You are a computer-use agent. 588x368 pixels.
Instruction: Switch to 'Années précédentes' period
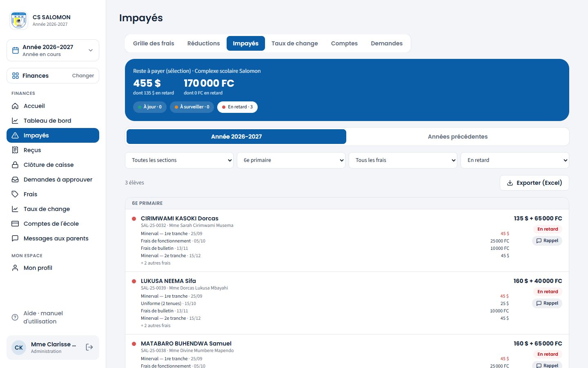458,137
